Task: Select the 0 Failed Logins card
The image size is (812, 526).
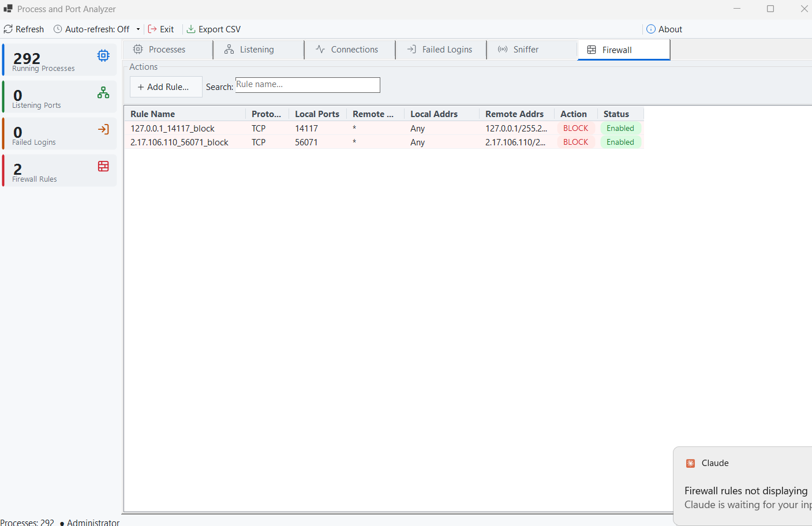Action: click(59, 134)
